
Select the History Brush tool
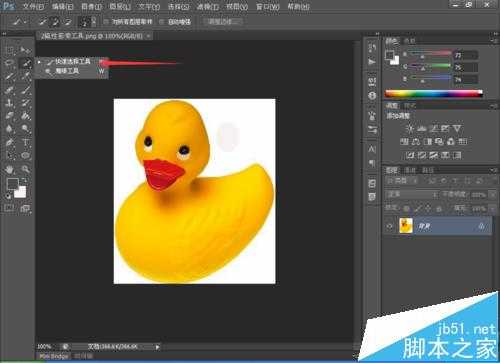[x=25, y=103]
